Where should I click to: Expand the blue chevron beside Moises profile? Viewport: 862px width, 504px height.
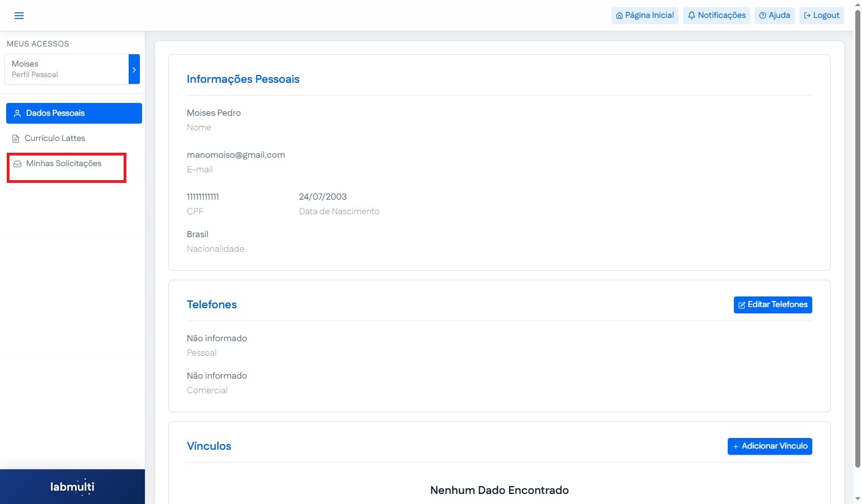coord(134,69)
